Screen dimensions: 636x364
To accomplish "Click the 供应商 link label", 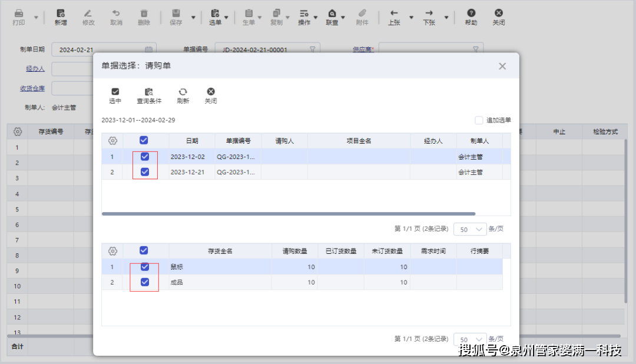I will tap(362, 49).
